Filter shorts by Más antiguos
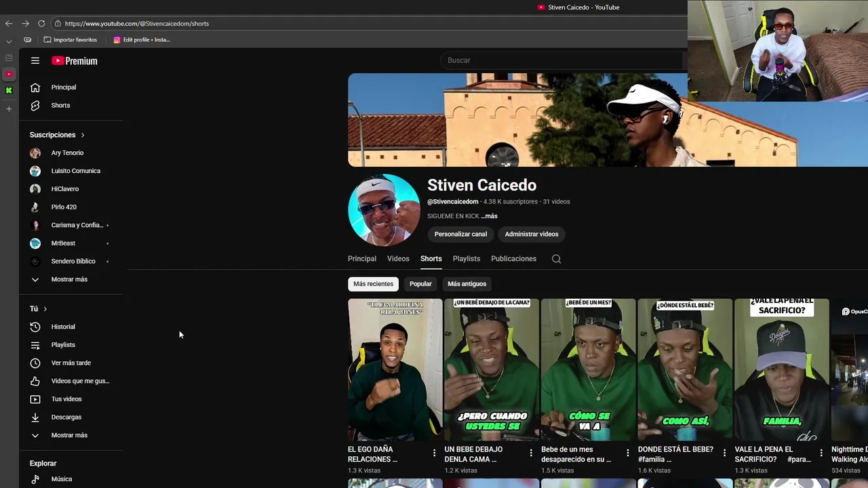The height and width of the screenshot is (488, 868). pyautogui.click(x=467, y=284)
